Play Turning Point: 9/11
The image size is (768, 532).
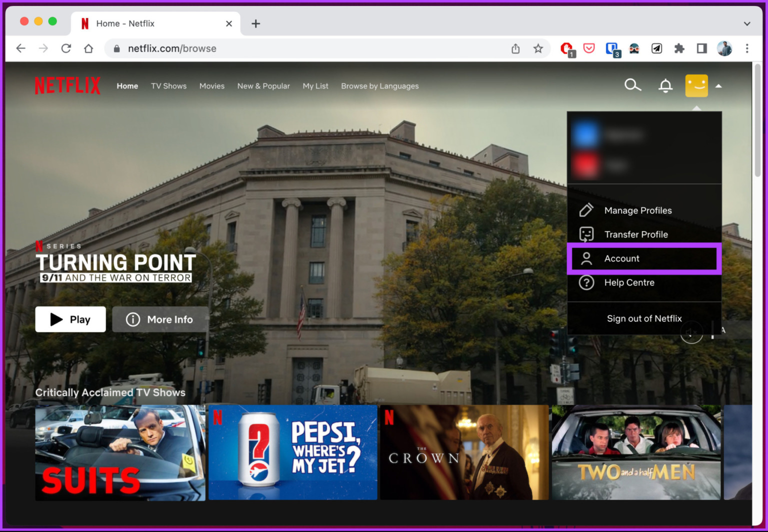tap(70, 319)
